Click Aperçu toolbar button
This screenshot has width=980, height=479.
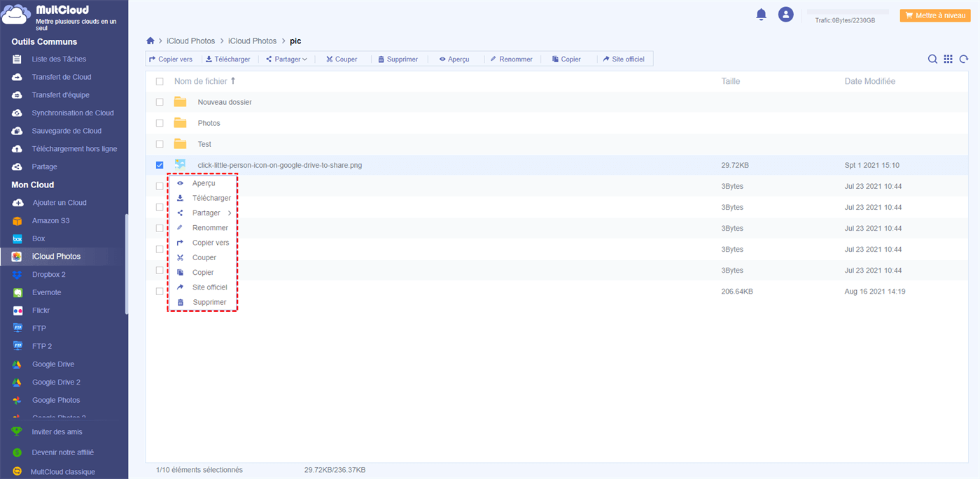(454, 59)
